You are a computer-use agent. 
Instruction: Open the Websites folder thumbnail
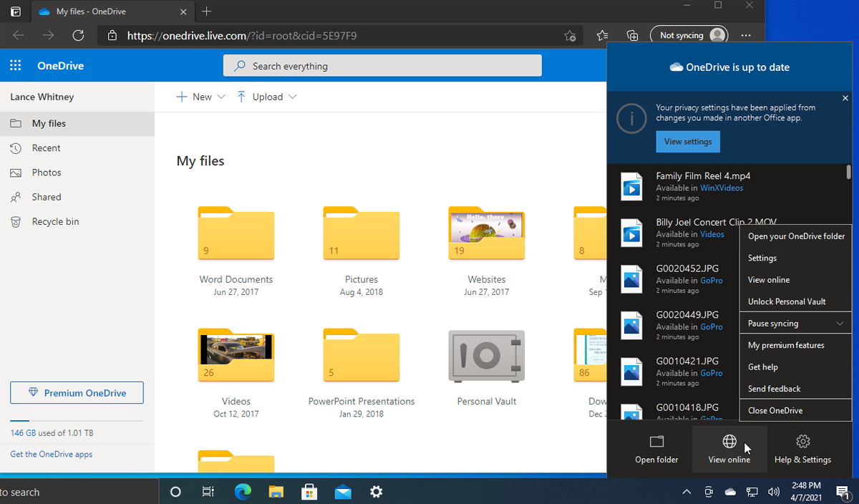[x=487, y=233]
